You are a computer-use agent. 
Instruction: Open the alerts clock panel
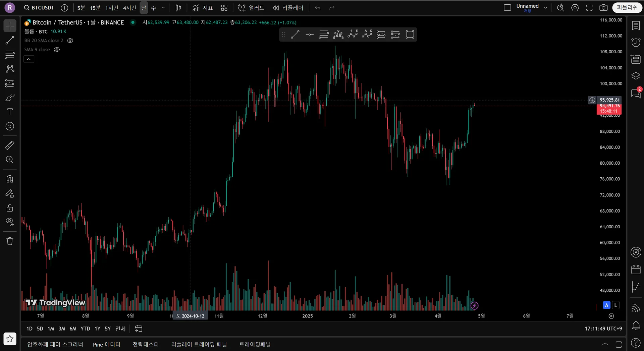[x=636, y=42]
